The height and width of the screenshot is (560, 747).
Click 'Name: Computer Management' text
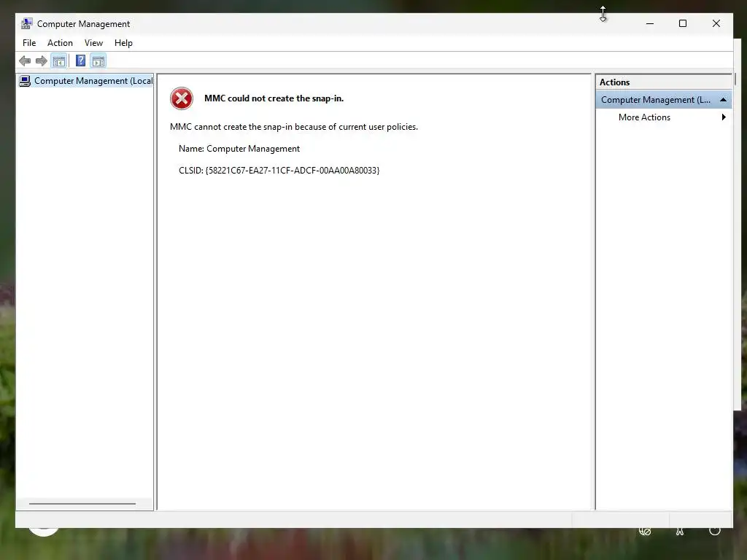tap(239, 149)
